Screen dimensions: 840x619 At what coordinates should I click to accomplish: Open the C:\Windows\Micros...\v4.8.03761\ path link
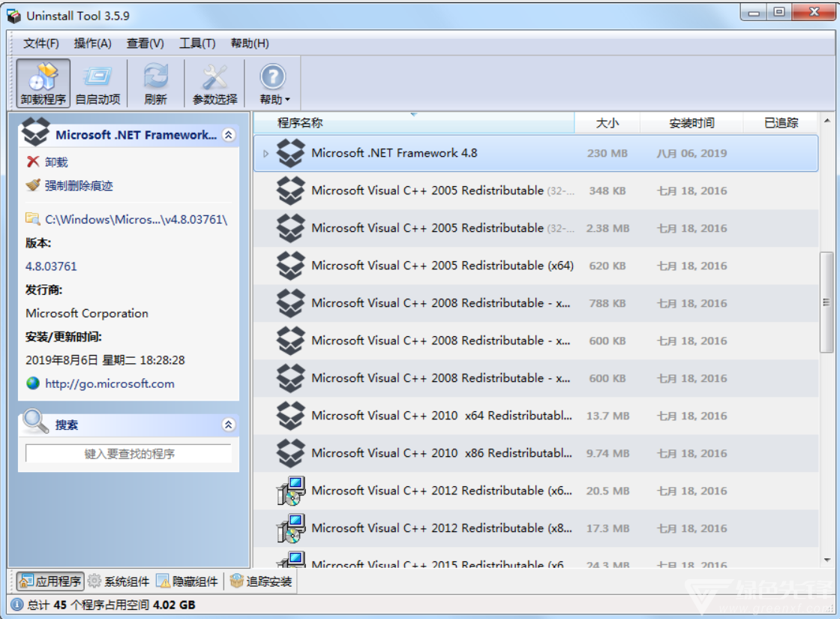point(136,219)
